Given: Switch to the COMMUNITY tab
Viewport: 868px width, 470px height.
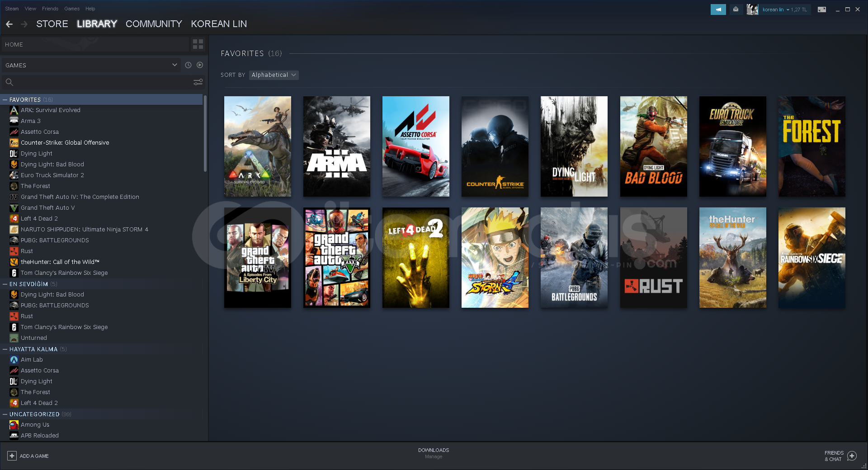Looking at the screenshot, I should pos(154,24).
